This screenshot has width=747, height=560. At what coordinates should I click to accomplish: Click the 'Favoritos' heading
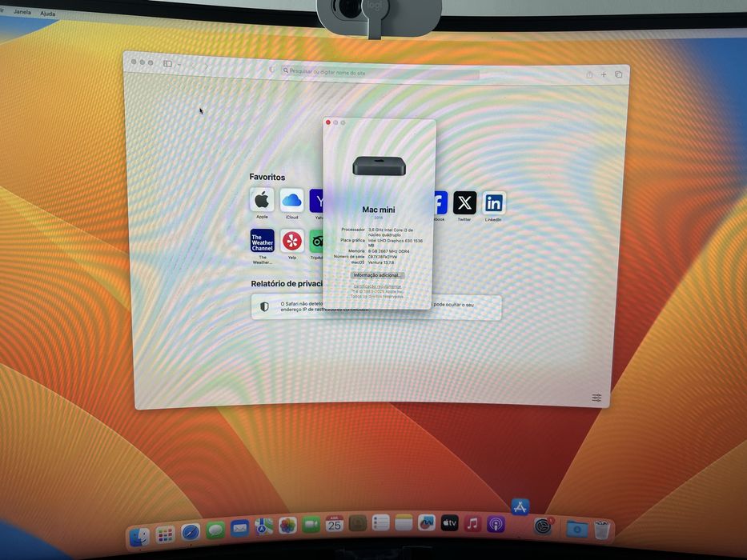coord(267,177)
